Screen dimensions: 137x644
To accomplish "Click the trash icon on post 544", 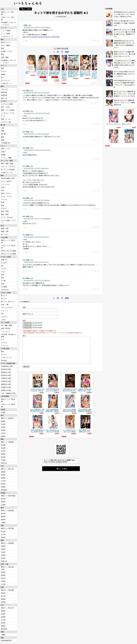I will click(x=95, y=124).
